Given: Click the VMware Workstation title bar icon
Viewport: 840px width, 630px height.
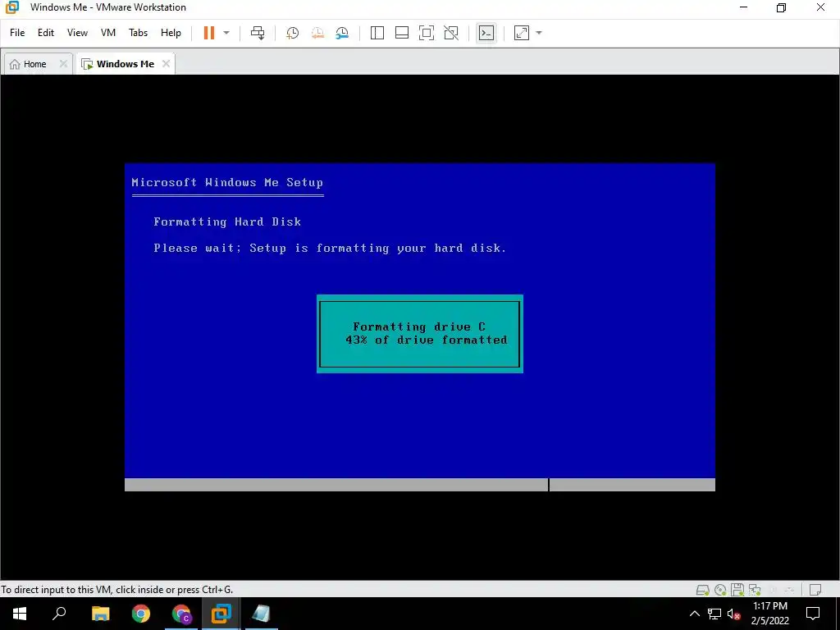Looking at the screenshot, I should [11, 7].
